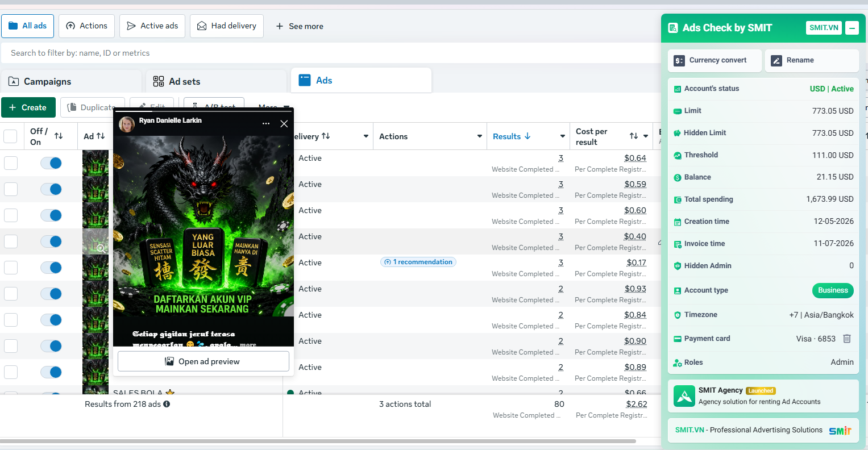Open the Active ads filter tab
The height and width of the screenshot is (450, 868).
[152, 26]
